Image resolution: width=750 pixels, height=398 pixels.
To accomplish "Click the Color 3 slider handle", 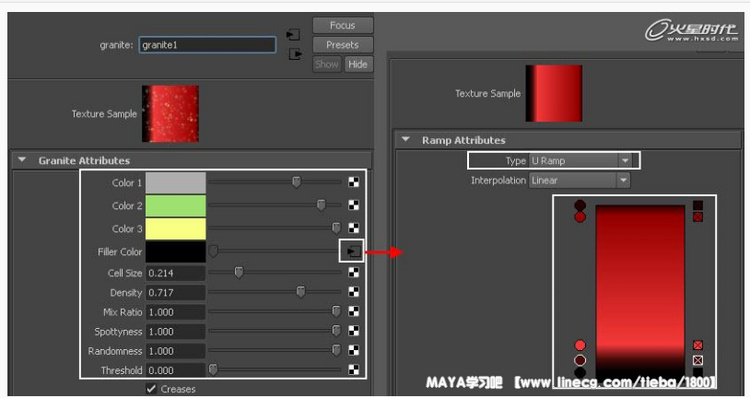I will pos(336,228).
